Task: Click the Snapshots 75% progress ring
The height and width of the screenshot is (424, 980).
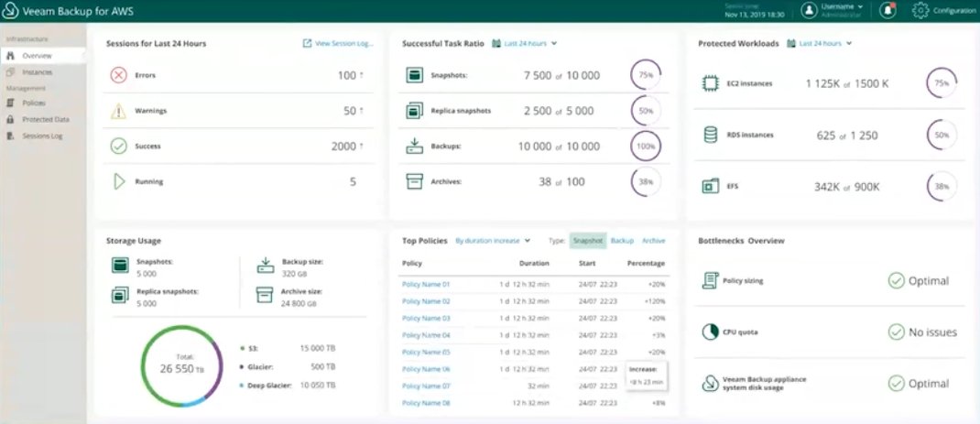Action: 646,75
